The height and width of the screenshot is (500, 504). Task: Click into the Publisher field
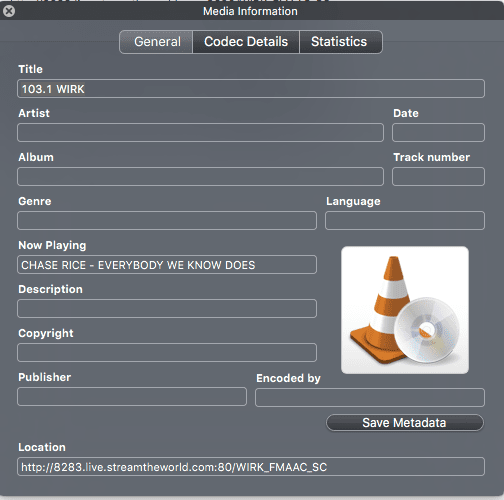(132, 397)
